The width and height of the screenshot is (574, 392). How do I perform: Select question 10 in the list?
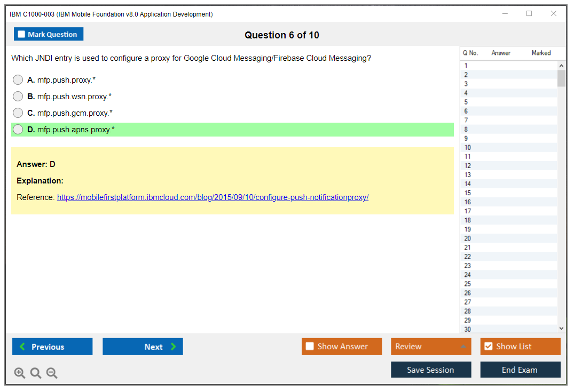point(468,148)
